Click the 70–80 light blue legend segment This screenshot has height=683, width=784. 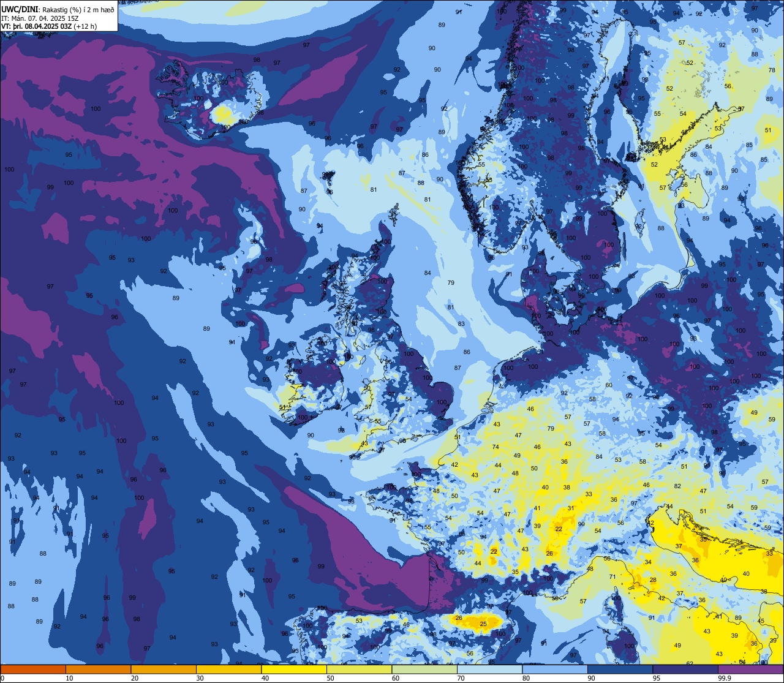[x=489, y=669]
